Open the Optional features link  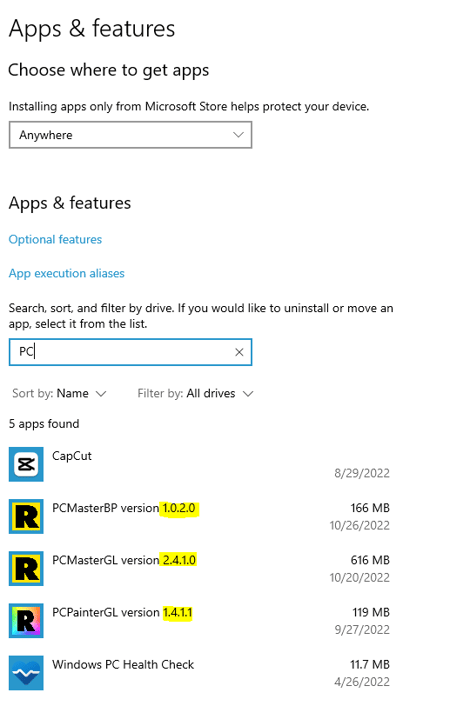click(55, 239)
